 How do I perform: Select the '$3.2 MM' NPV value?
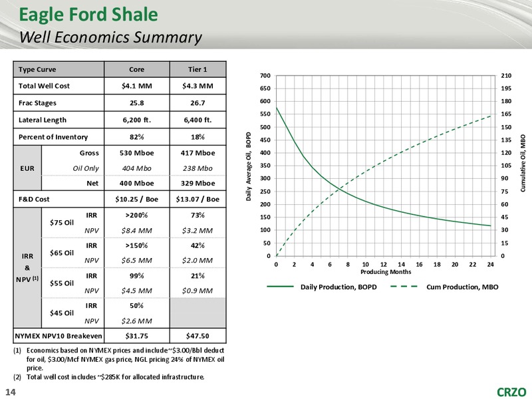[198, 231]
